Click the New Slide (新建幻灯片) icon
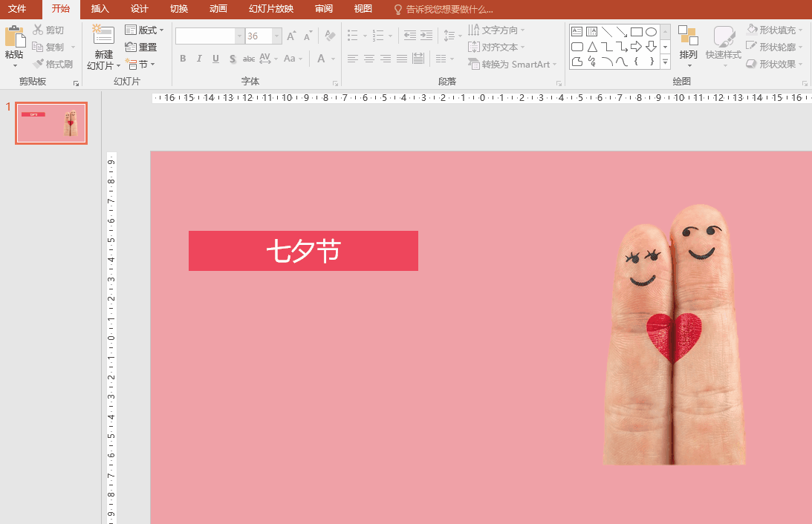812x524 pixels. tap(103, 37)
